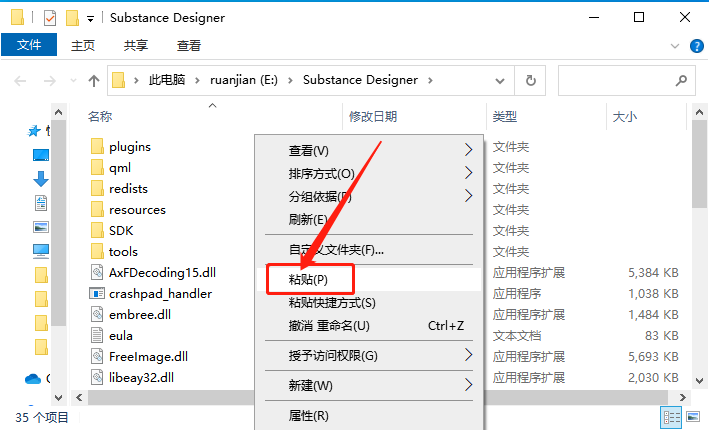Image resolution: width=709 pixels, height=430 pixels.
Task: Choose 属性(R) in the context menu
Action: pos(369,415)
